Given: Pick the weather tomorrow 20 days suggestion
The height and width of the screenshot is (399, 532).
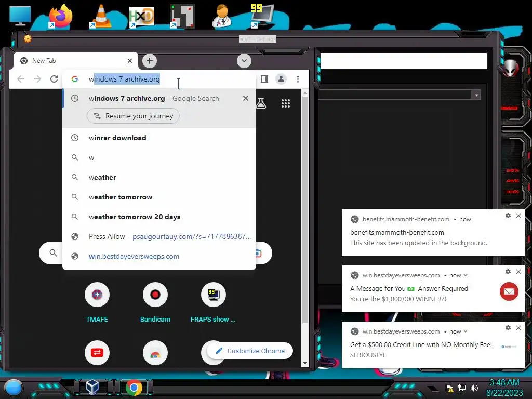Looking at the screenshot, I should [x=159, y=217].
